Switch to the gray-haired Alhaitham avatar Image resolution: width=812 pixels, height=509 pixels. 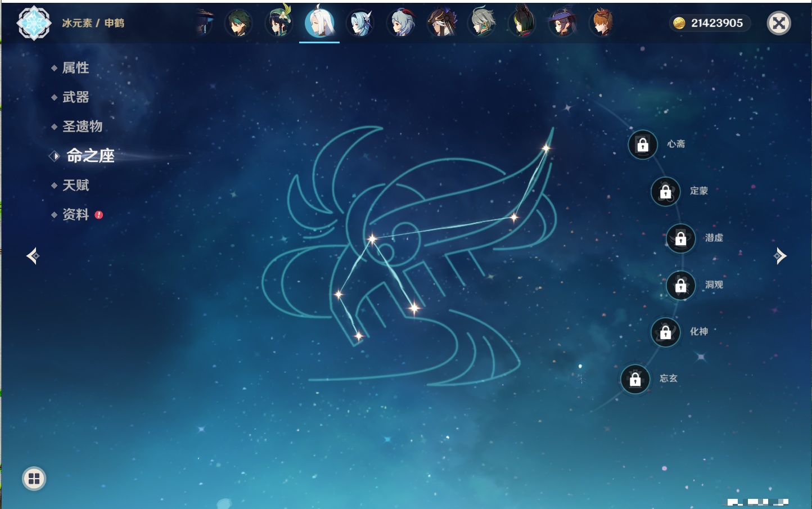tap(481, 23)
